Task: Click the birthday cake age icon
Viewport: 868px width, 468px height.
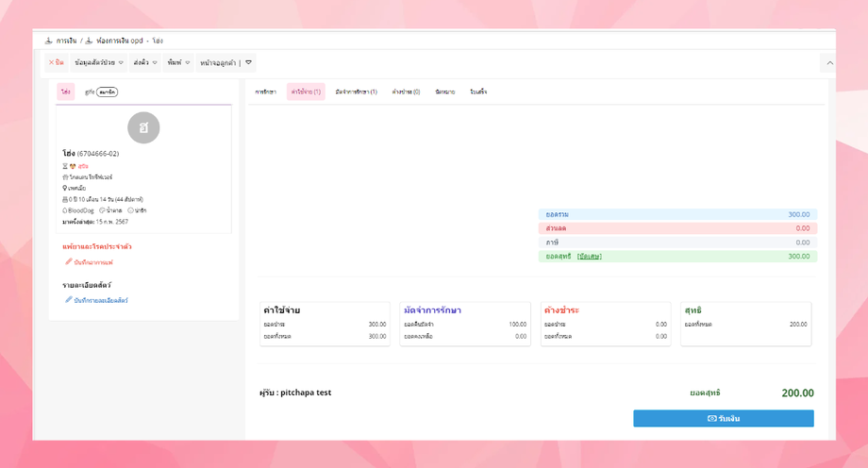Action: tap(65, 199)
